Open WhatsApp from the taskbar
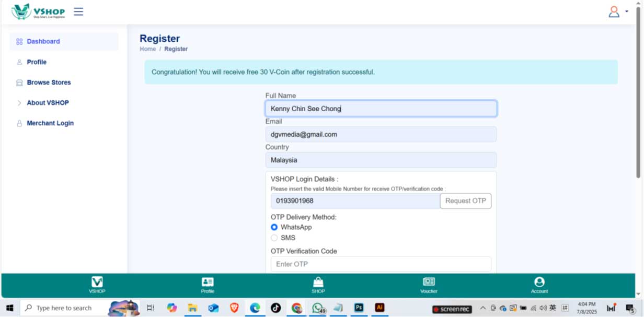 click(318, 308)
